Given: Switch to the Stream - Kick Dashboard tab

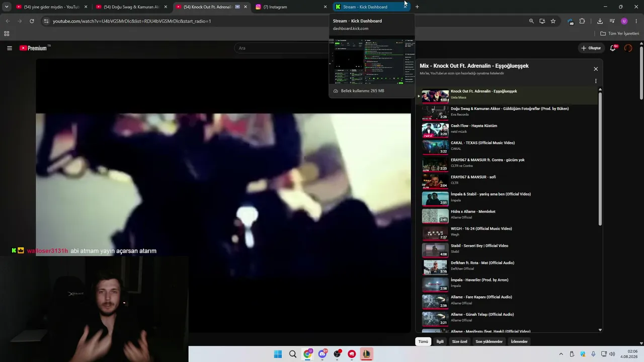Looking at the screenshot, I should [372, 7].
